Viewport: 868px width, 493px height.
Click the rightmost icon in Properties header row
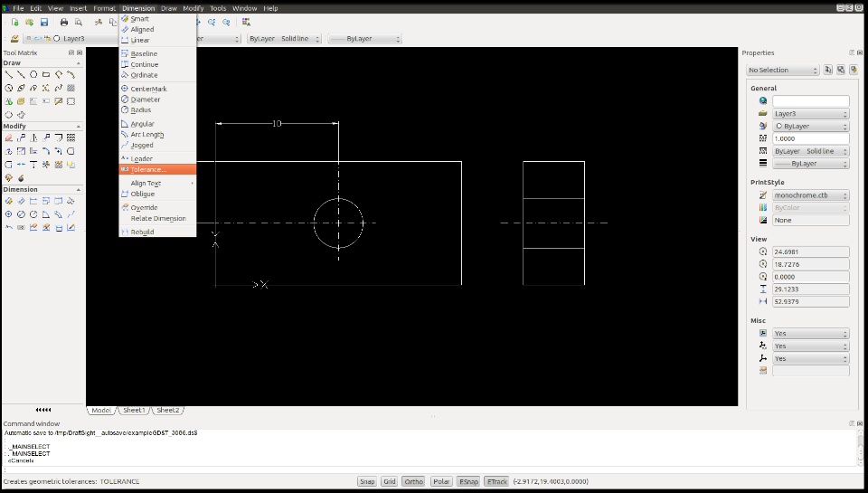(x=860, y=52)
